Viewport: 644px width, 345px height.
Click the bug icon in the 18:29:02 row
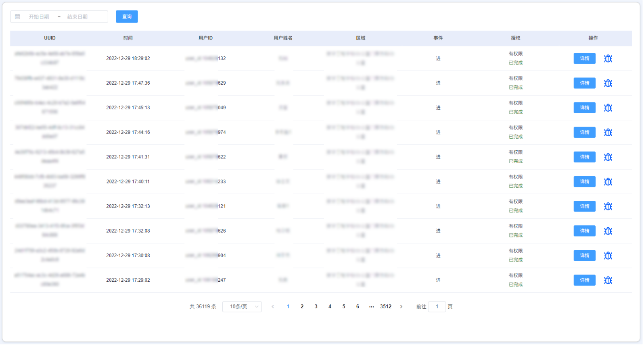(x=609, y=58)
